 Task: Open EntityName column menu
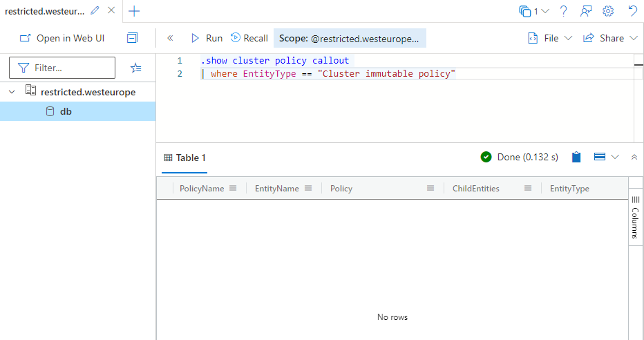click(x=308, y=188)
